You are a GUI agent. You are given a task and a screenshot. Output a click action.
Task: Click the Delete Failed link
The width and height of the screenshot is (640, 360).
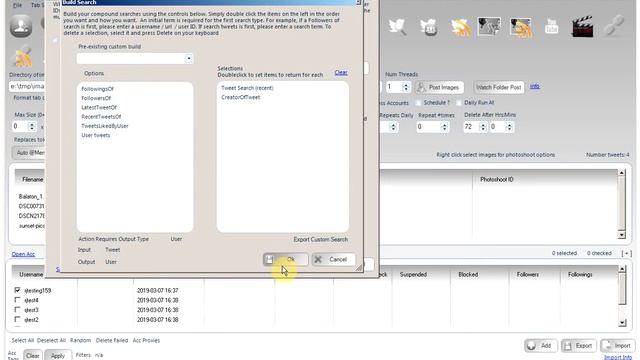coord(112,340)
